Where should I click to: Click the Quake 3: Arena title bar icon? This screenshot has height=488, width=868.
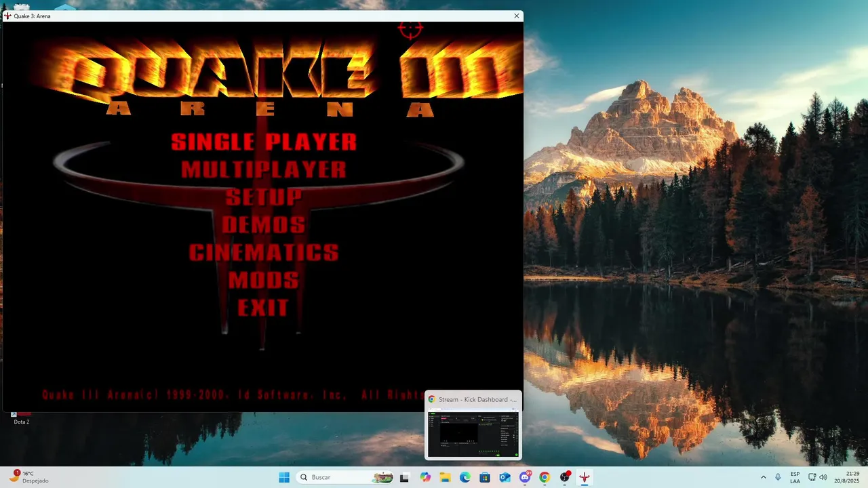8,16
